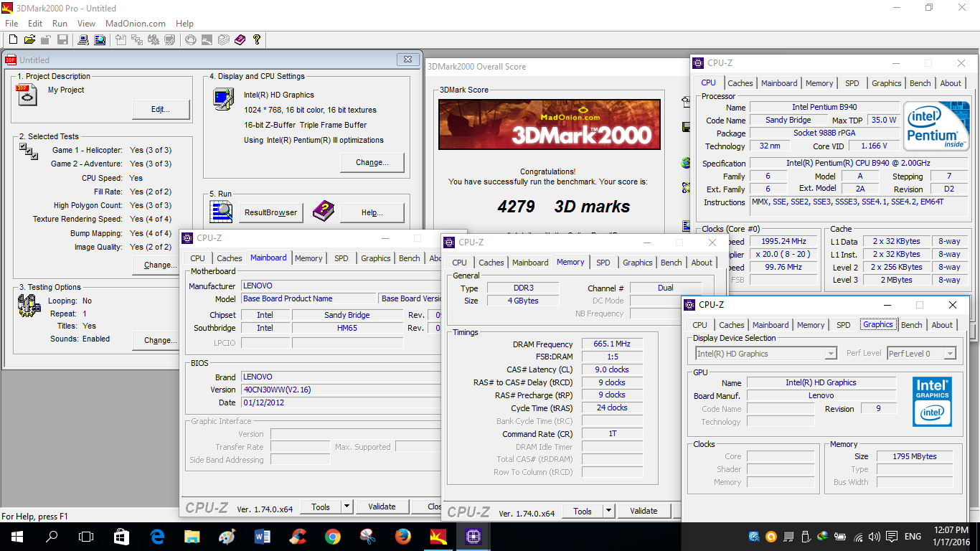Open the Windows Start menu

point(17,536)
